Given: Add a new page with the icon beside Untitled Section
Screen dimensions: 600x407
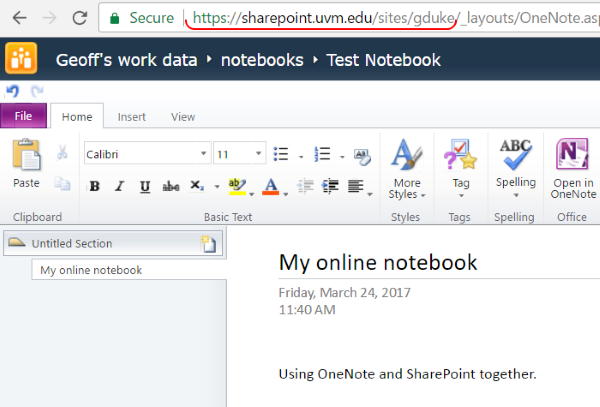Looking at the screenshot, I should point(209,244).
